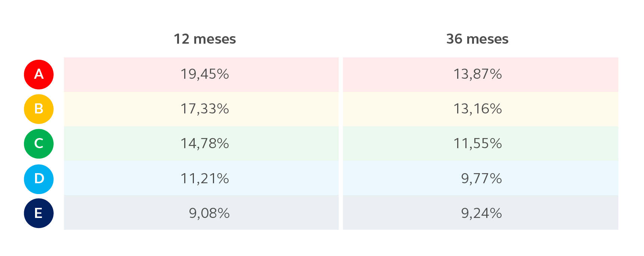
Task: Click the 13,87% value in row A
Action: coord(478,74)
